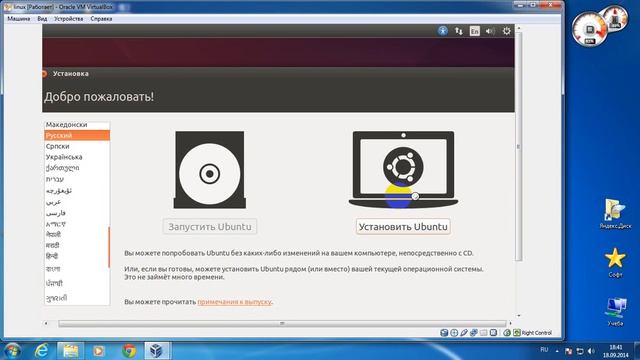Open the Машина menu
Screen dimensions: 640x360
tap(18, 19)
